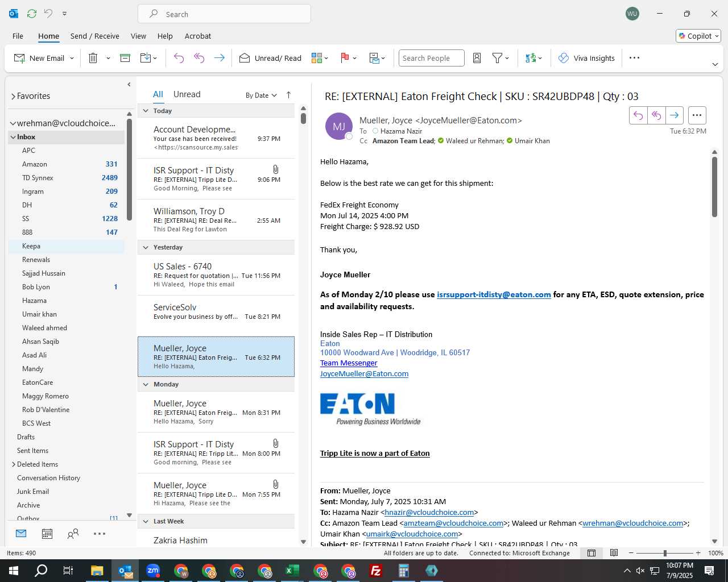728x582 pixels.
Task: Open New Email dropdown arrow
Action: pos(72,59)
